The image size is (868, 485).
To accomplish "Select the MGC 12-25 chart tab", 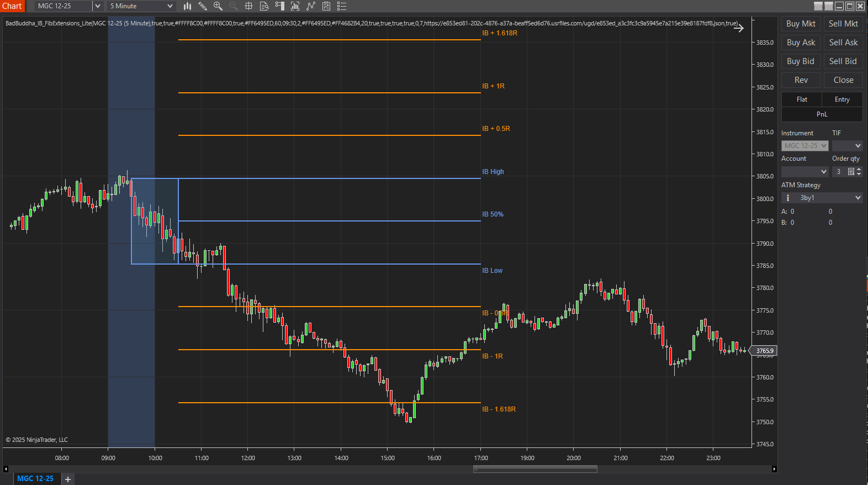I will click(x=35, y=479).
